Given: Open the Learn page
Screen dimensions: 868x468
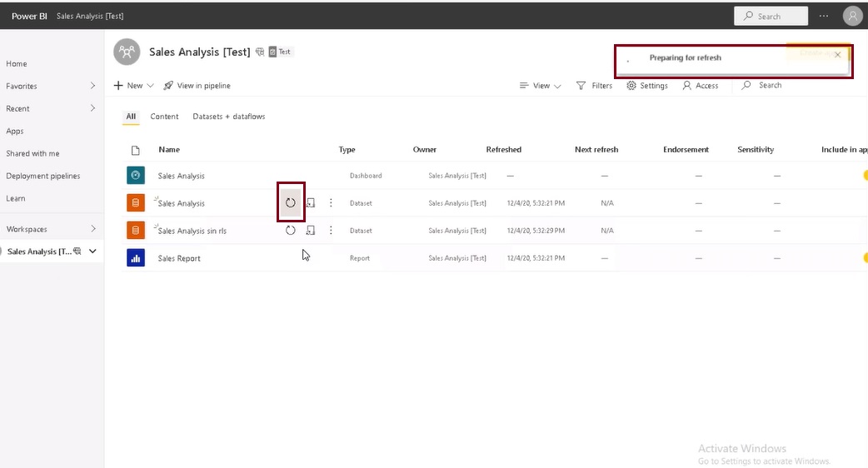Looking at the screenshot, I should (x=16, y=198).
